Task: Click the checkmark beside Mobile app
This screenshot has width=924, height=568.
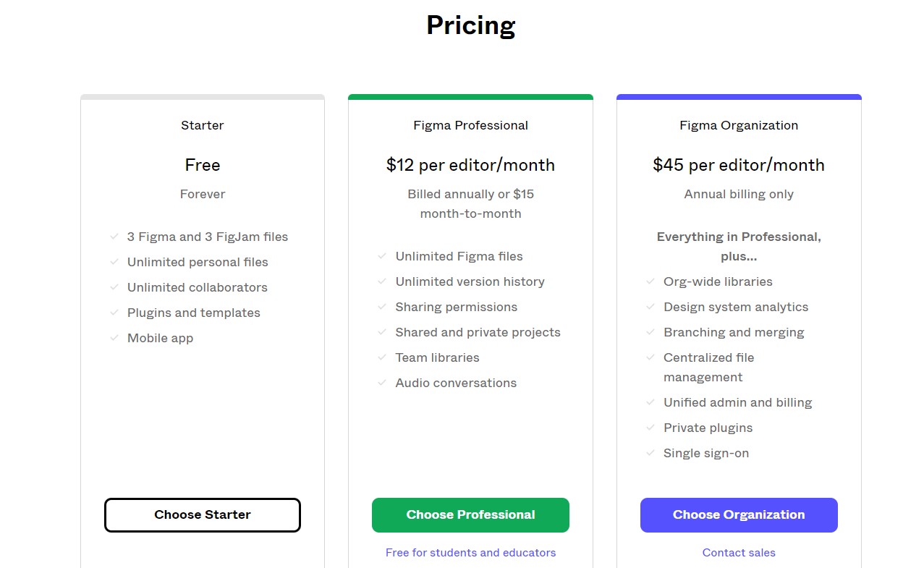Action: tap(114, 338)
